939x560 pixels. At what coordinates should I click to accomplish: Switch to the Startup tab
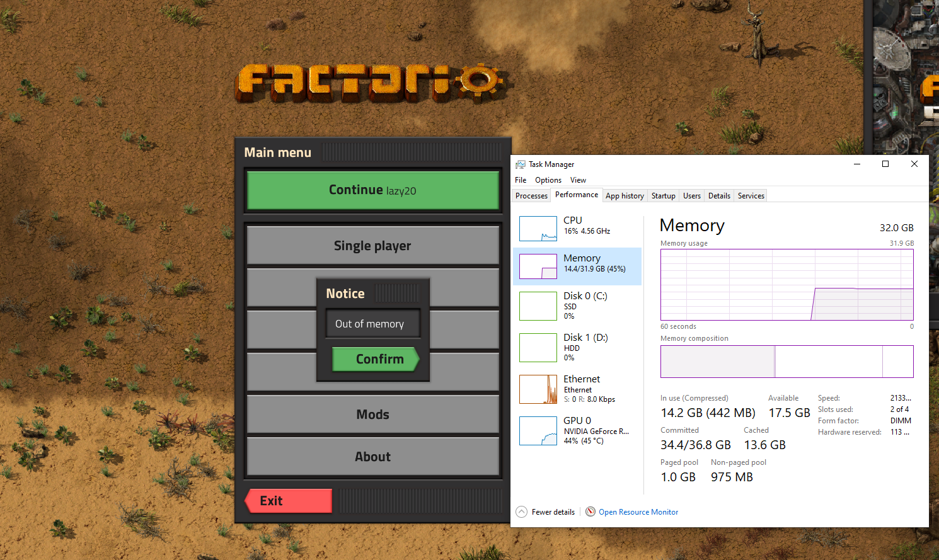point(663,196)
